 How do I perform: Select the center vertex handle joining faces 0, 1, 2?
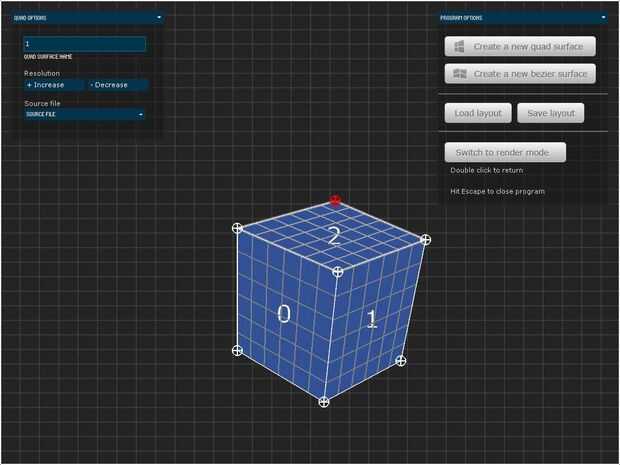pyautogui.click(x=337, y=272)
